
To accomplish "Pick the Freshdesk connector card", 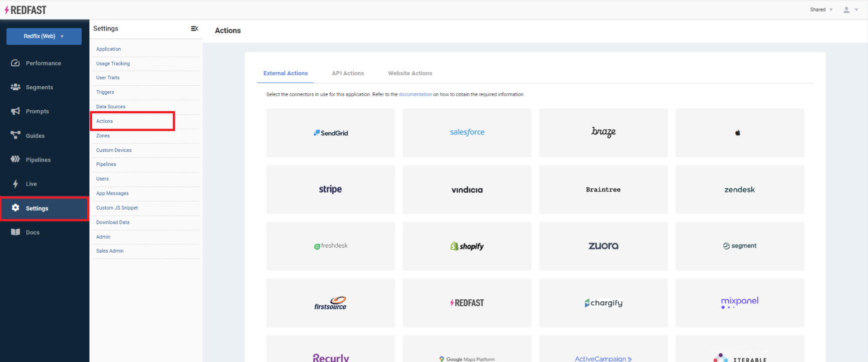I will tap(331, 246).
